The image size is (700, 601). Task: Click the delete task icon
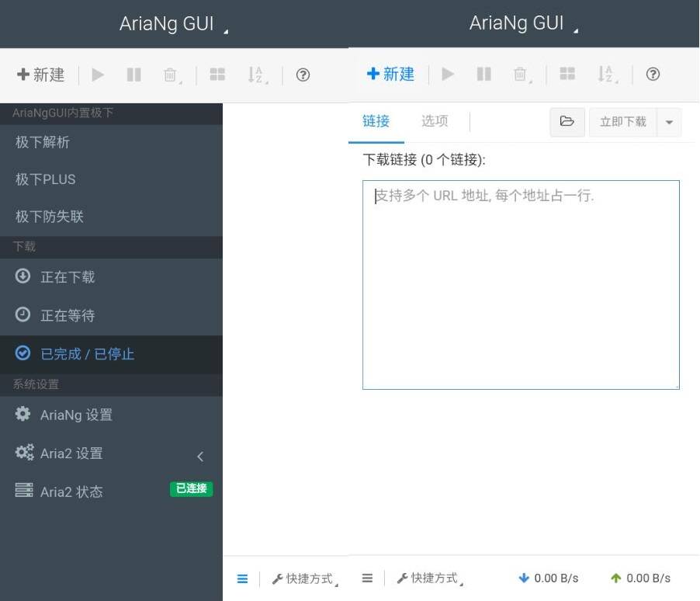[520, 74]
